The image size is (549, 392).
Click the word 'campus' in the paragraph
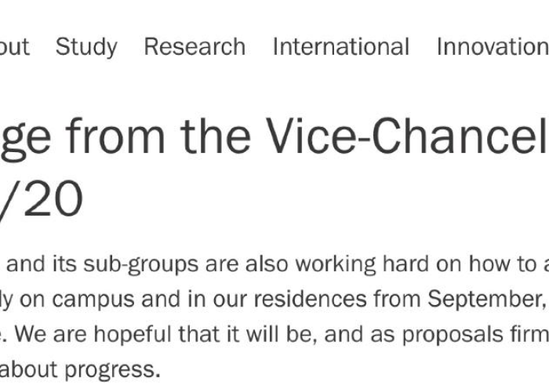(93, 300)
